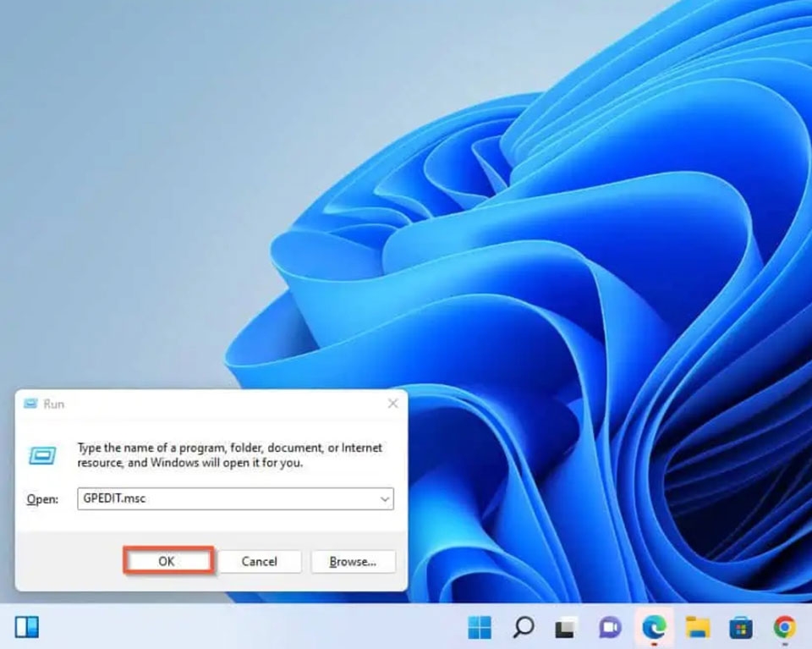
Task: Click the Run icon in title bar
Action: coord(30,404)
